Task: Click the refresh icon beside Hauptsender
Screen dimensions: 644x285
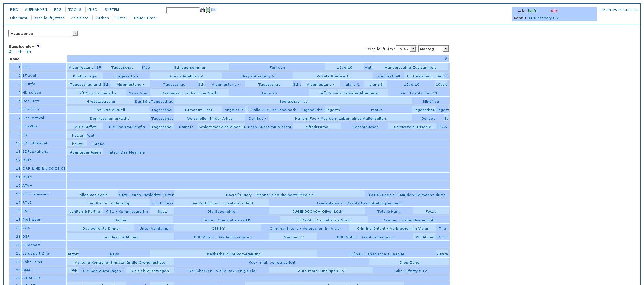Action: tap(38, 46)
